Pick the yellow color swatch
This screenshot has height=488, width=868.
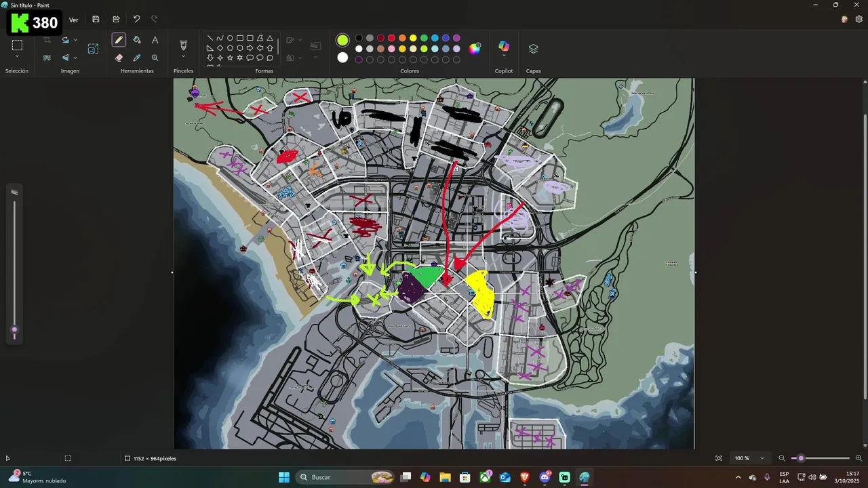click(413, 38)
